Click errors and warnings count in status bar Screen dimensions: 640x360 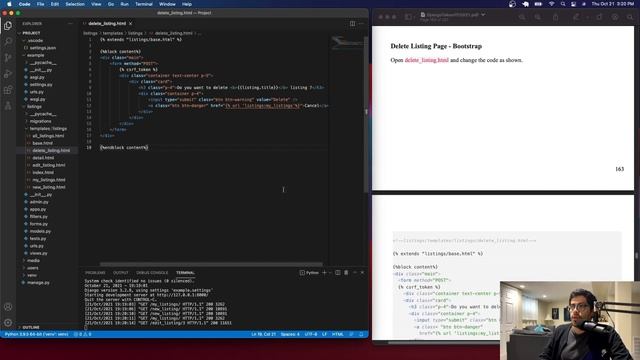(x=82, y=334)
